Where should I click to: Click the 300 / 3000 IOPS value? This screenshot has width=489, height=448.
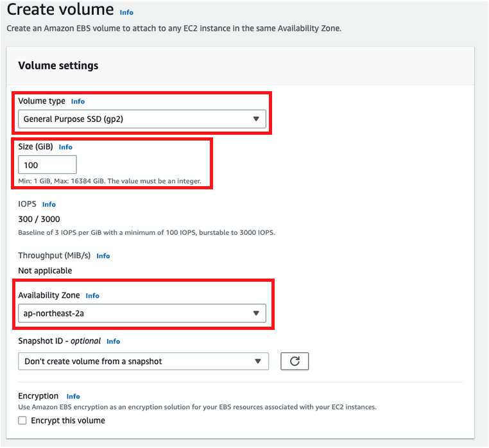(39, 219)
